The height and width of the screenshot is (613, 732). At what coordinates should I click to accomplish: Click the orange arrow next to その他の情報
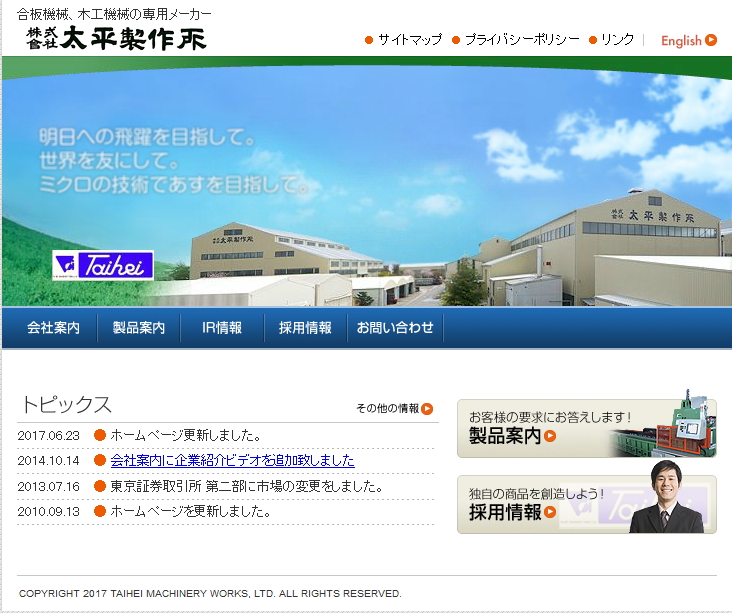[x=427, y=409]
